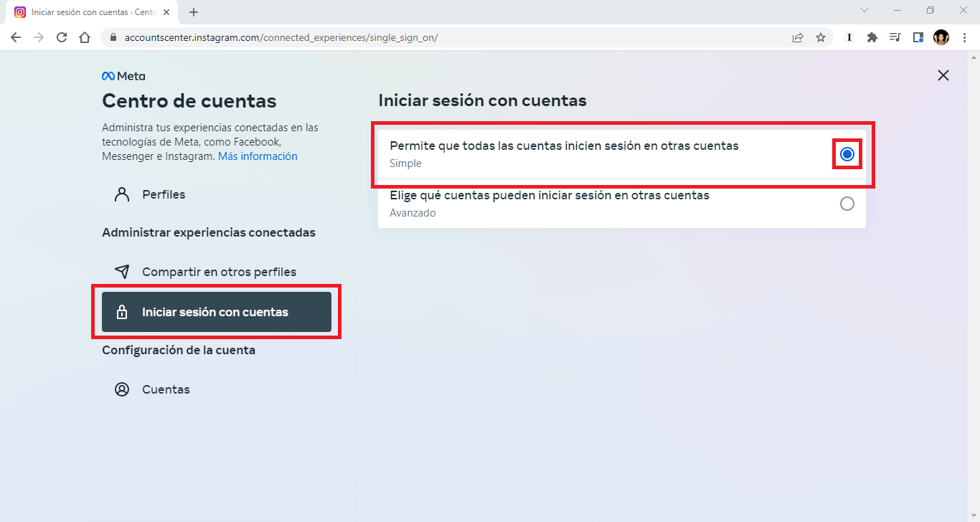Restore down the Chrome window
The height and width of the screenshot is (522, 980).
tap(930, 10)
